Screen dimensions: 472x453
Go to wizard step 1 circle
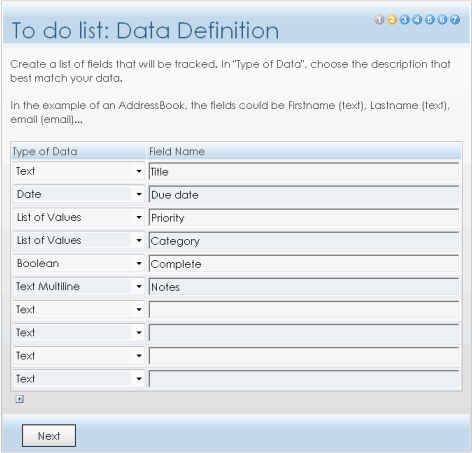click(x=379, y=20)
